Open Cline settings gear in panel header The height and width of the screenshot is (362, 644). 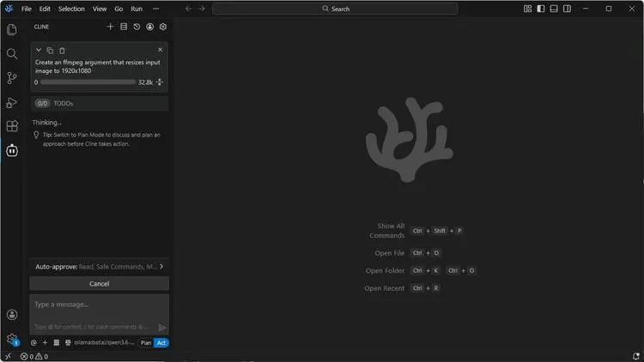point(163,27)
